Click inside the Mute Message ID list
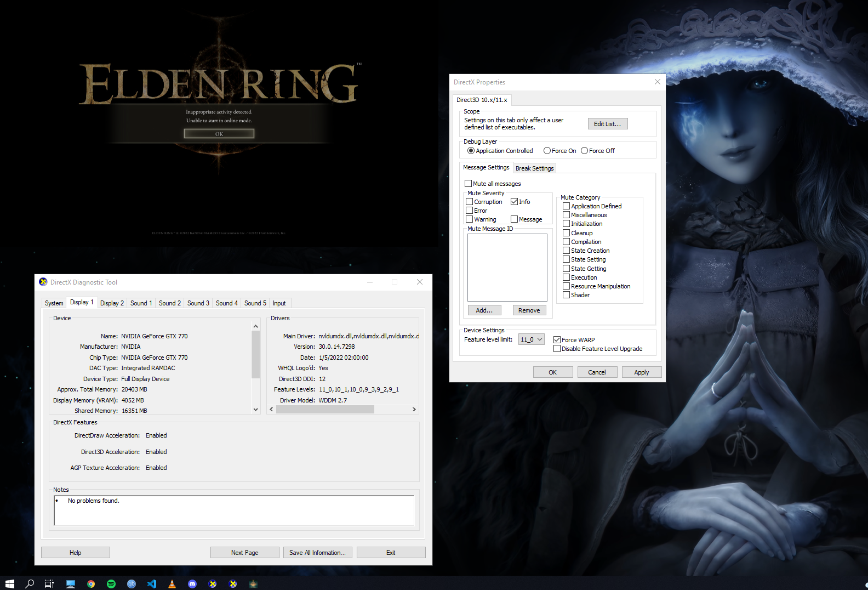The height and width of the screenshot is (590, 868). (507, 268)
